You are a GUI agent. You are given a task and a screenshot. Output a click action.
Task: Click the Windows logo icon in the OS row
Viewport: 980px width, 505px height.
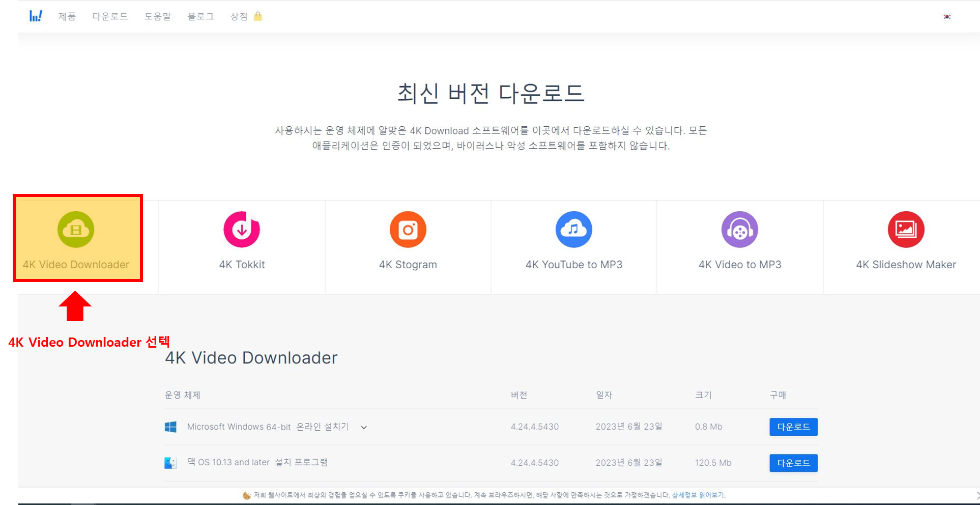[x=170, y=427]
